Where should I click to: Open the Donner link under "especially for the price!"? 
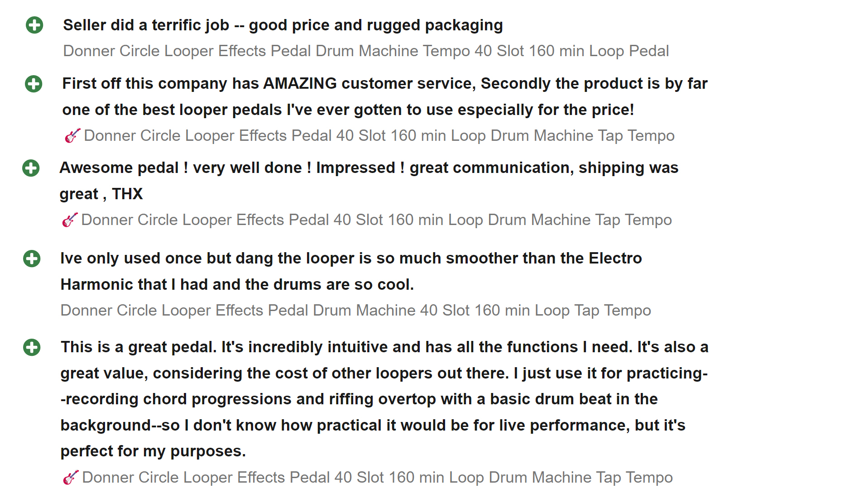[x=379, y=135]
